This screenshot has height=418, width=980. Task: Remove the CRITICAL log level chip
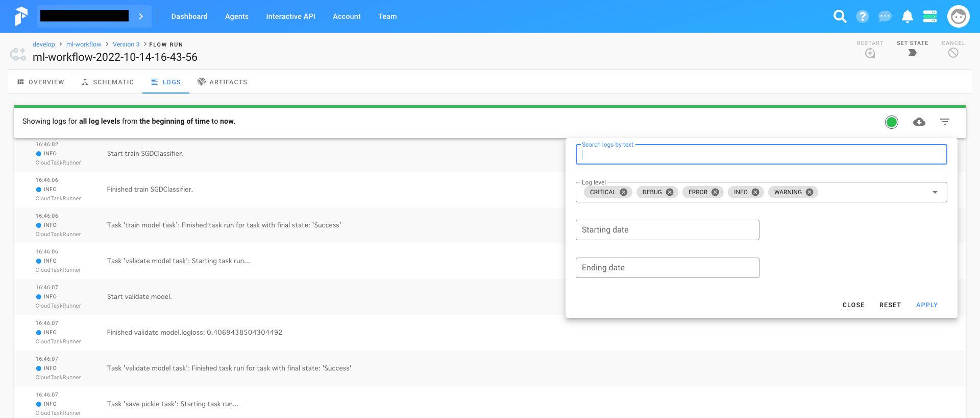[624, 192]
